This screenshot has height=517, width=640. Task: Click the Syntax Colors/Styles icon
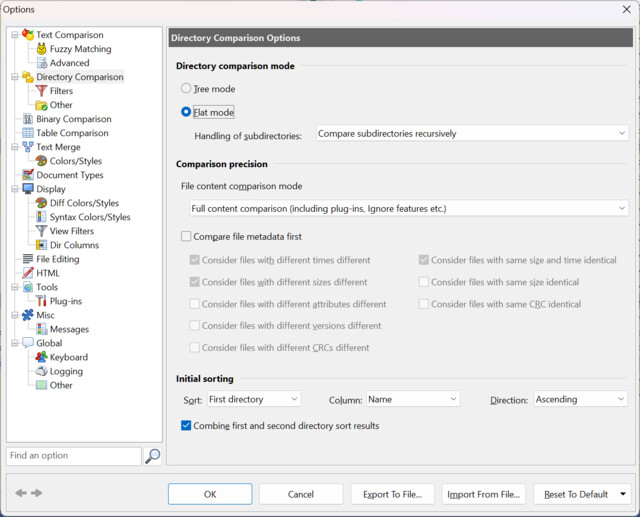(x=41, y=217)
